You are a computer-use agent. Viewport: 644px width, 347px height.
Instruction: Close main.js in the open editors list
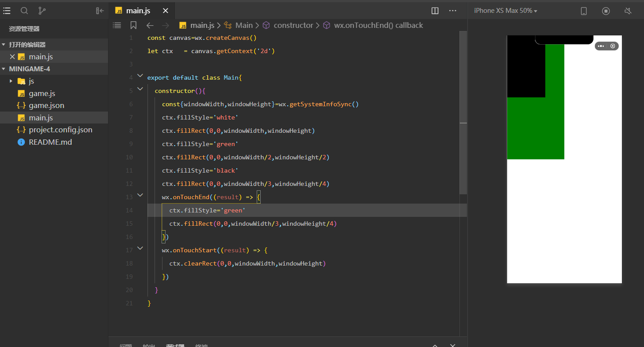tap(12, 57)
